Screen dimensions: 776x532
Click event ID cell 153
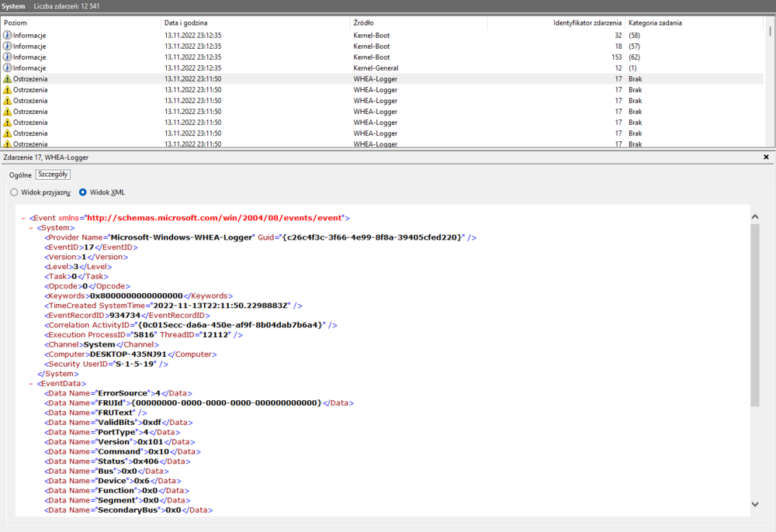[616, 57]
